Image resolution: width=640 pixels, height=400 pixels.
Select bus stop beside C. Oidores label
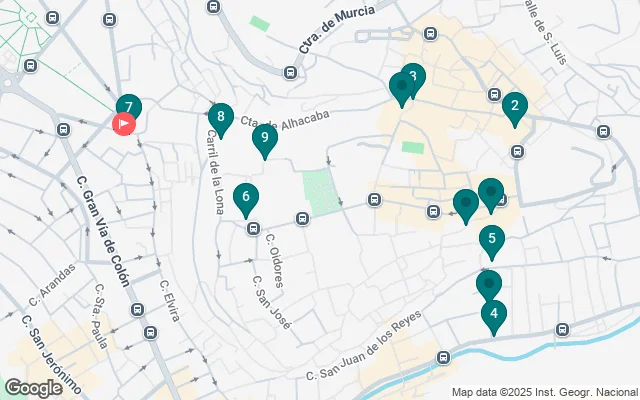pos(253,228)
